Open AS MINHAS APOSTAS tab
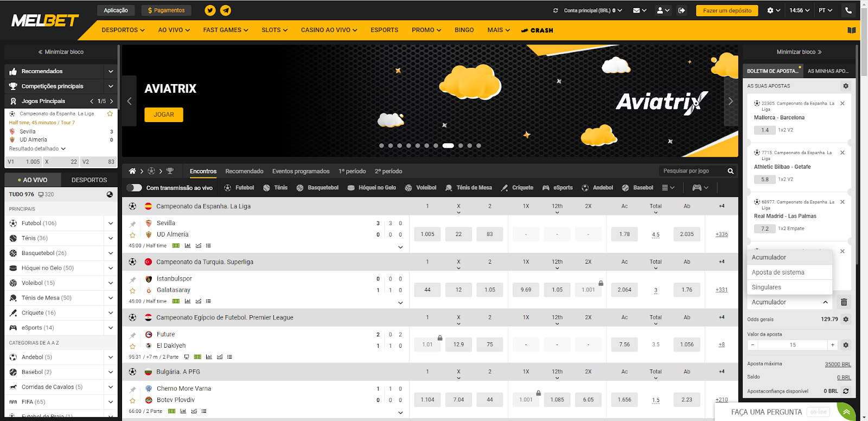Viewport: 868px width, 421px height. (828, 71)
